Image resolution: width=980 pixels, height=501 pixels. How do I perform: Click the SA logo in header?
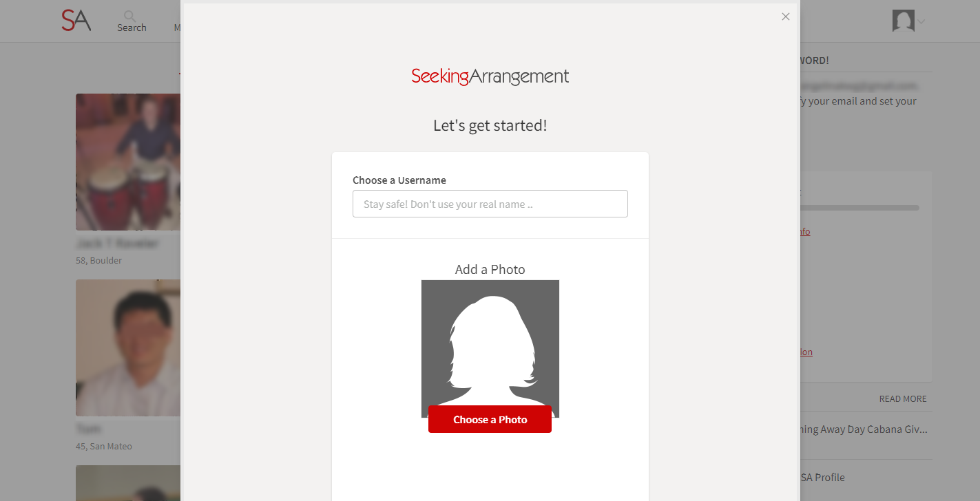click(76, 21)
